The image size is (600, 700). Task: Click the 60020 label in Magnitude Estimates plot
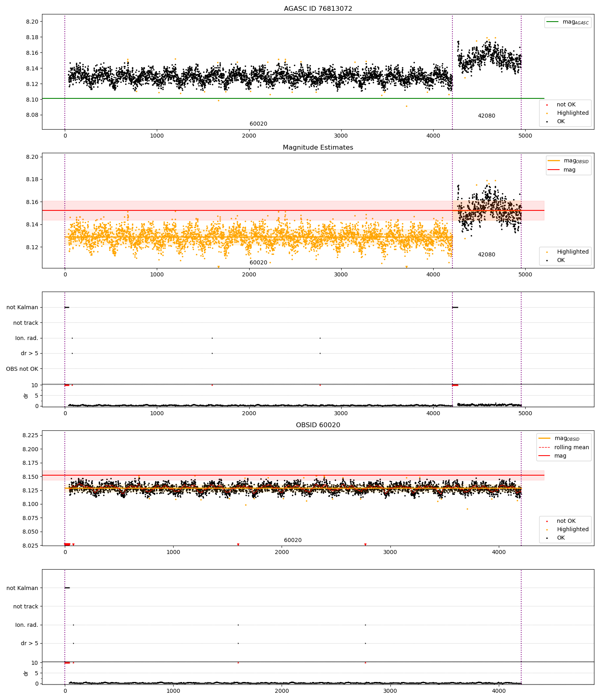258,263
